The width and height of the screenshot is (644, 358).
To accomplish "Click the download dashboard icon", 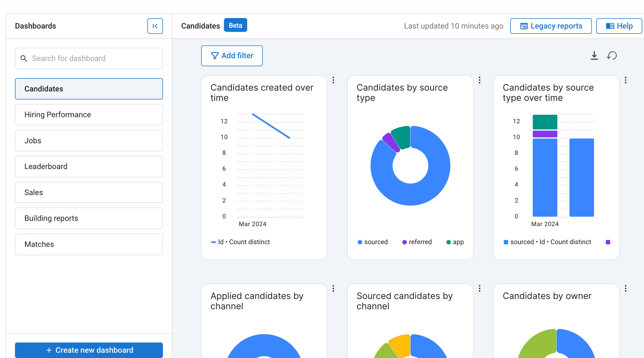I will (x=594, y=56).
